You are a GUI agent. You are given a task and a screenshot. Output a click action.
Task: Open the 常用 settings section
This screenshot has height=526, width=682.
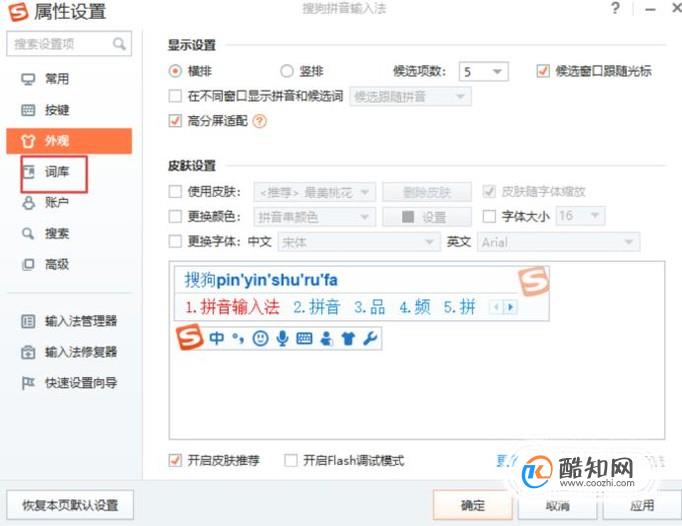click(x=69, y=79)
